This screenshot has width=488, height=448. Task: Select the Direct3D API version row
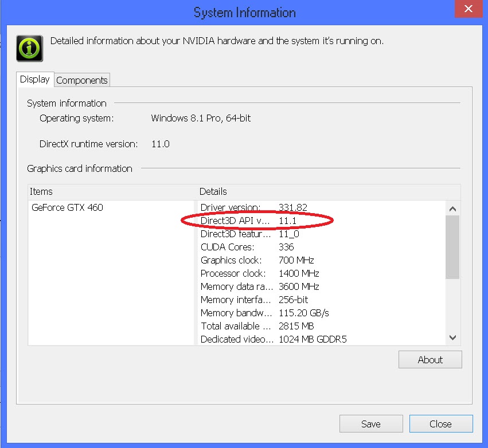coord(322,221)
